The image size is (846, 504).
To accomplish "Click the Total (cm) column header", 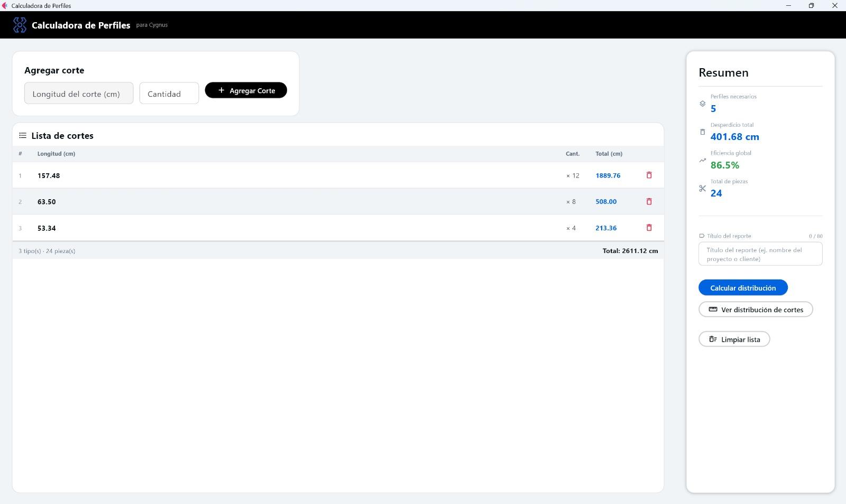I will click(x=609, y=154).
